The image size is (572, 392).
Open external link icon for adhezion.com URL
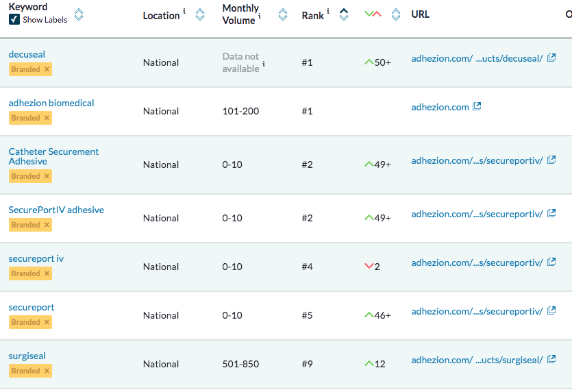pos(477,107)
